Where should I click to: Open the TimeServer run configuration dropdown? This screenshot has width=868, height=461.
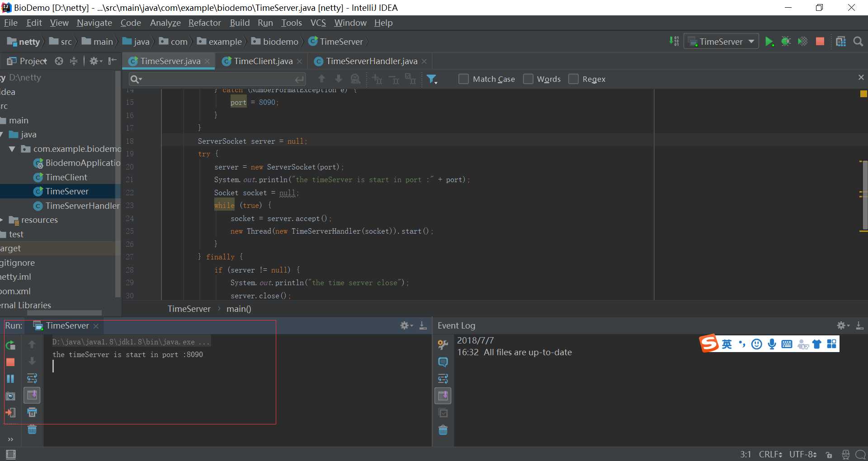tap(721, 42)
